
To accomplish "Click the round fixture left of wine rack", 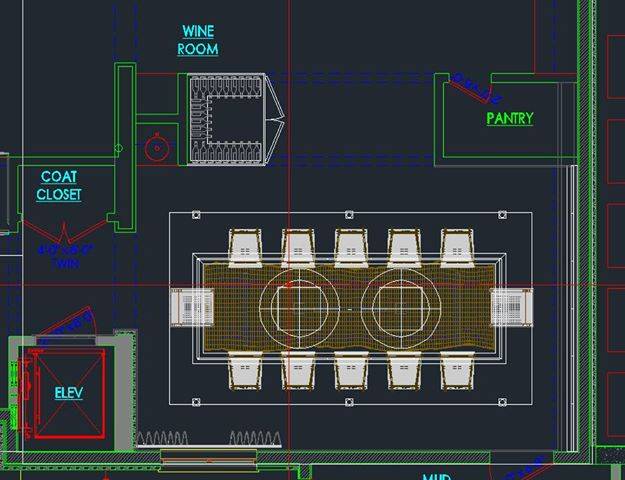I will (156, 148).
